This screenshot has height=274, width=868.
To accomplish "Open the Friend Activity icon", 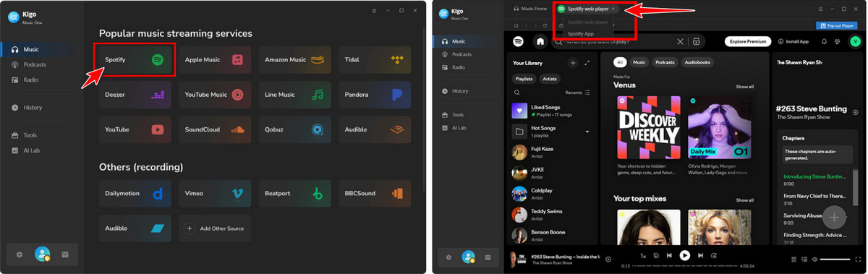I will (x=837, y=42).
